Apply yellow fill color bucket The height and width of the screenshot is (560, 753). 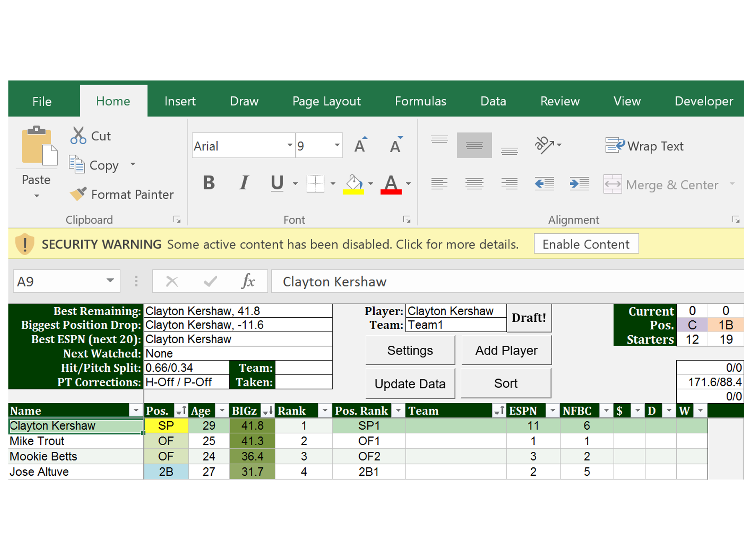353,184
